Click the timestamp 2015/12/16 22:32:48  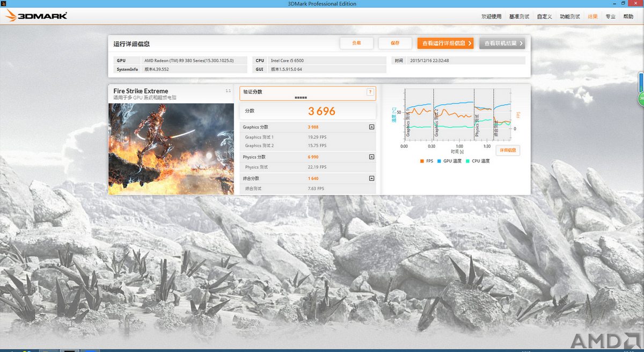pyautogui.click(x=429, y=61)
